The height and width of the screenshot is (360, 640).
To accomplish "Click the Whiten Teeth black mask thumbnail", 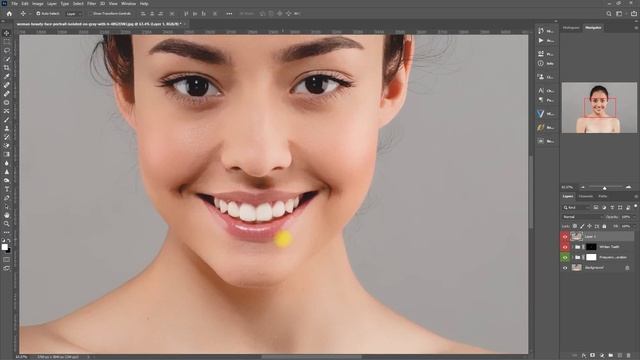I will tap(591, 247).
